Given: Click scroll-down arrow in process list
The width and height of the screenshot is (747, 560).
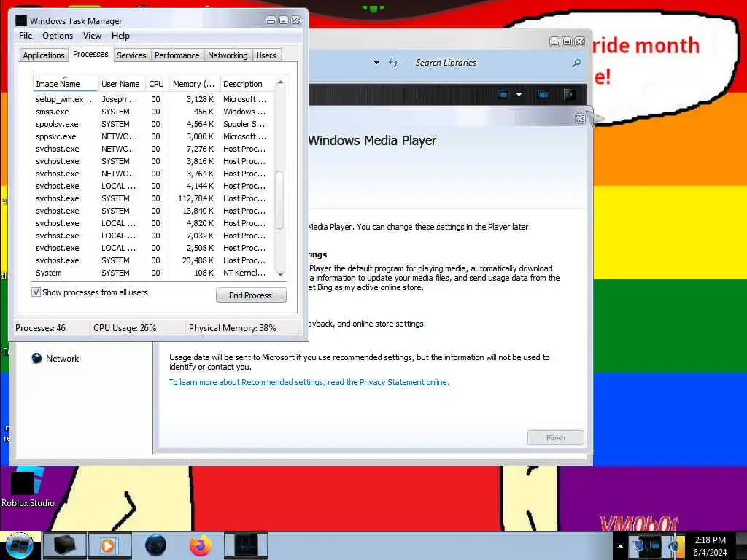Looking at the screenshot, I should [281, 274].
